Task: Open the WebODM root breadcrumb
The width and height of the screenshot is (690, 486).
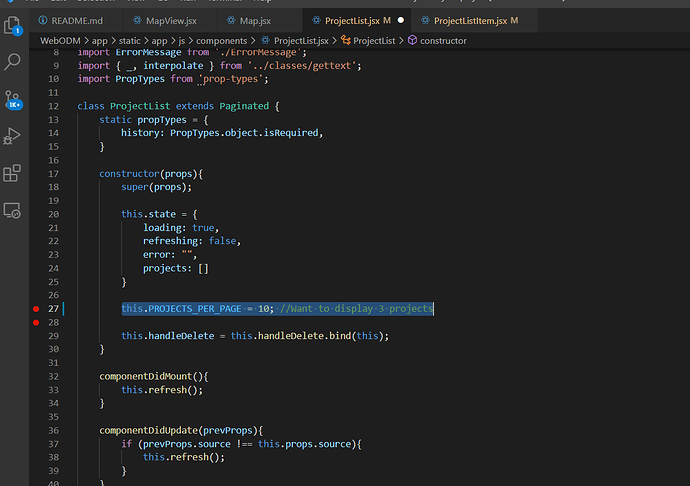Action: 60,41
